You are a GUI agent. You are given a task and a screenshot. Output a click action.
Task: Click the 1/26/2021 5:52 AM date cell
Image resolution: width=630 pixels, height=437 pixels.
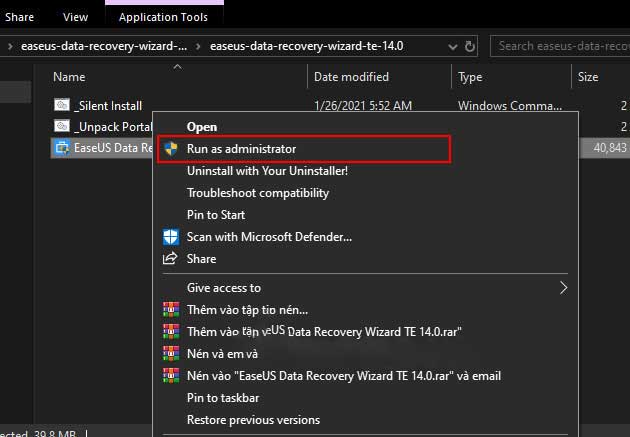click(x=363, y=106)
